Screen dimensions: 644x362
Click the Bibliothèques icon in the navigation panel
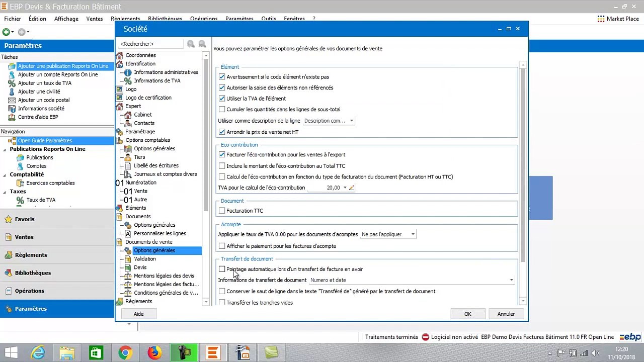(8, 273)
